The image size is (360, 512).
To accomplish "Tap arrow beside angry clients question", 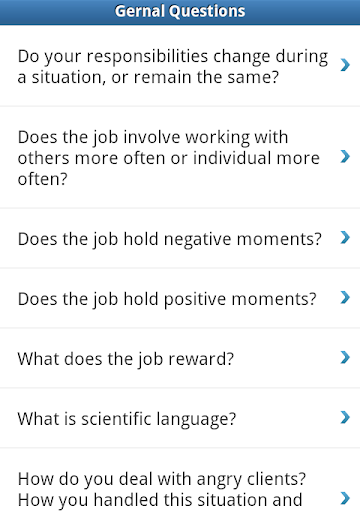I will point(345,499).
